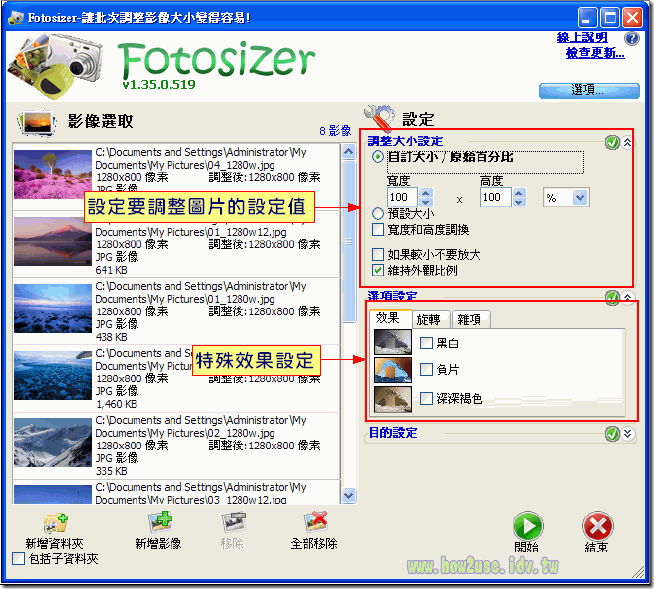Click the Fotosizer camera logo
654x589 pixels.
55,65
